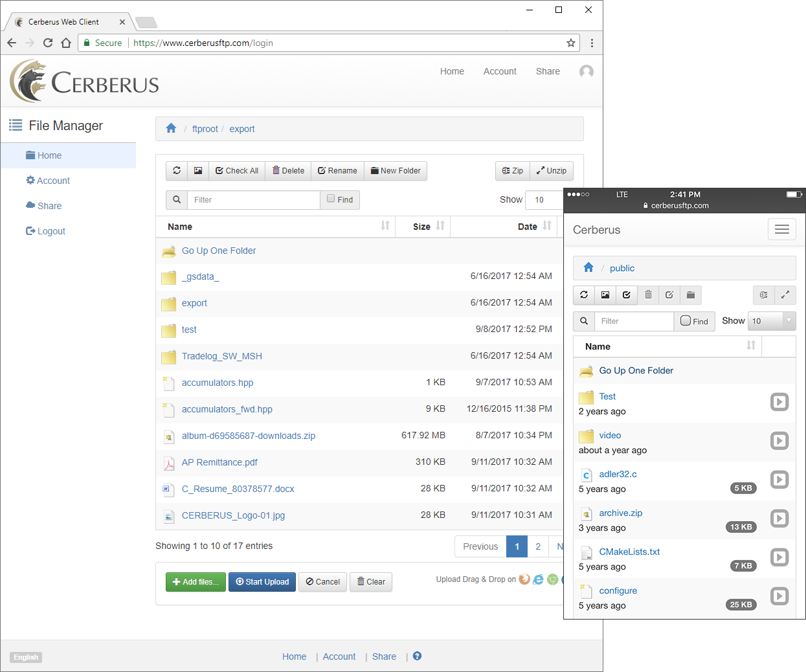Image resolution: width=806 pixels, height=672 pixels.
Task: Click the Cerberus logo
Action: click(84, 82)
